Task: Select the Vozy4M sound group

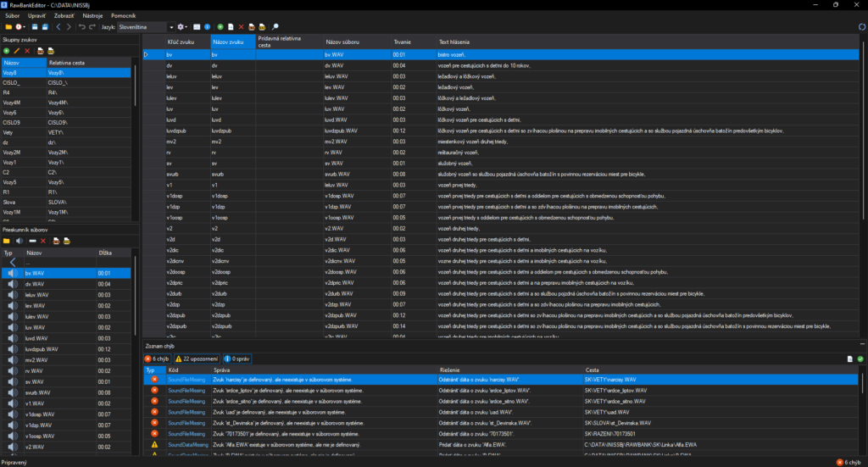Action: pyautogui.click(x=66, y=103)
